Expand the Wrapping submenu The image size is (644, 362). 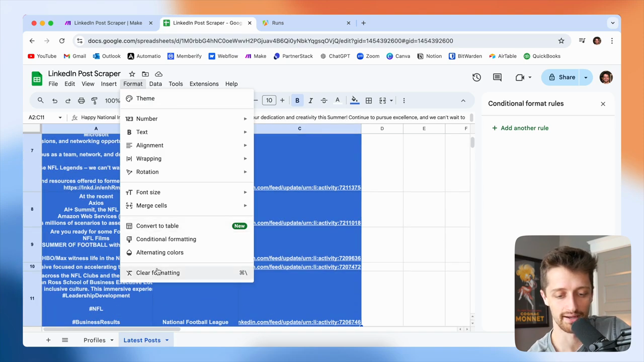[187, 158]
